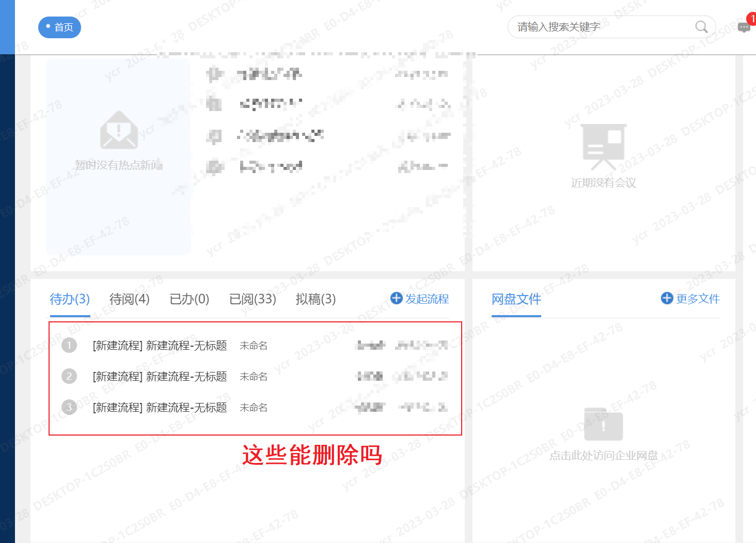The height and width of the screenshot is (543, 756).
Task: Open the 更多文件 link
Action: pos(698,299)
